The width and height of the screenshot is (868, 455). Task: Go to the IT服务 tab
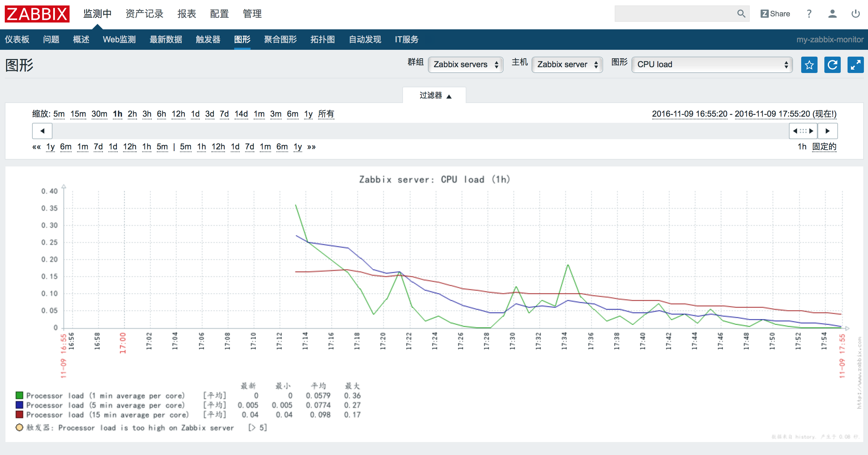coord(406,40)
